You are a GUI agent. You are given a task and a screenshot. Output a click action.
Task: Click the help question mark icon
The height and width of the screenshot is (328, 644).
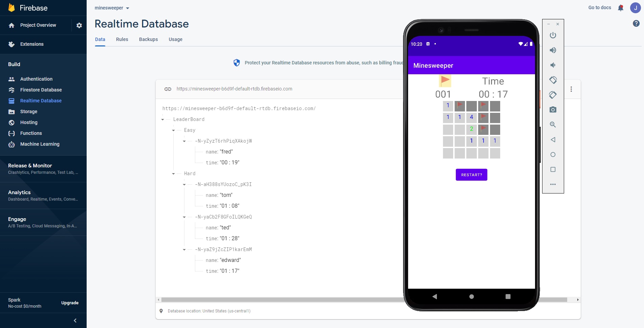[x=636, y=23]
